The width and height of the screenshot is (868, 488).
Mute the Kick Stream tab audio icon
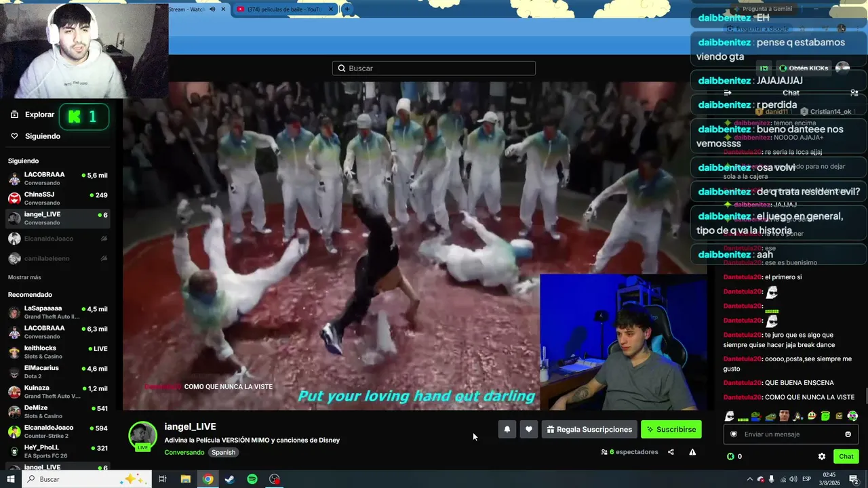point(212,9)
